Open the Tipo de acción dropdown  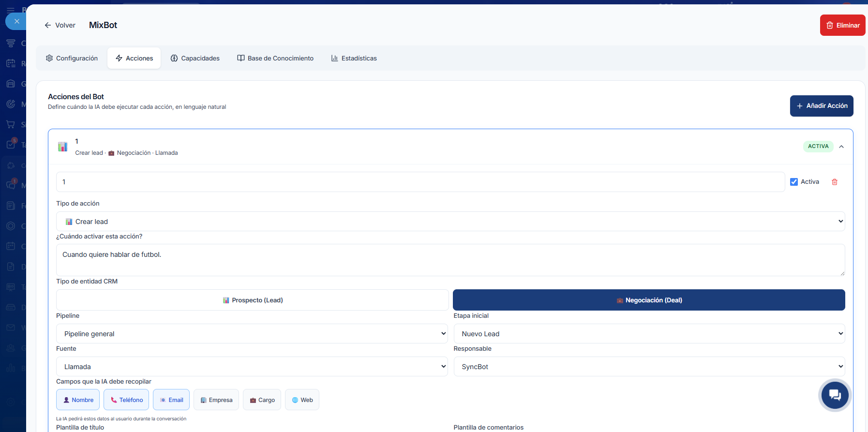[450, 222]
